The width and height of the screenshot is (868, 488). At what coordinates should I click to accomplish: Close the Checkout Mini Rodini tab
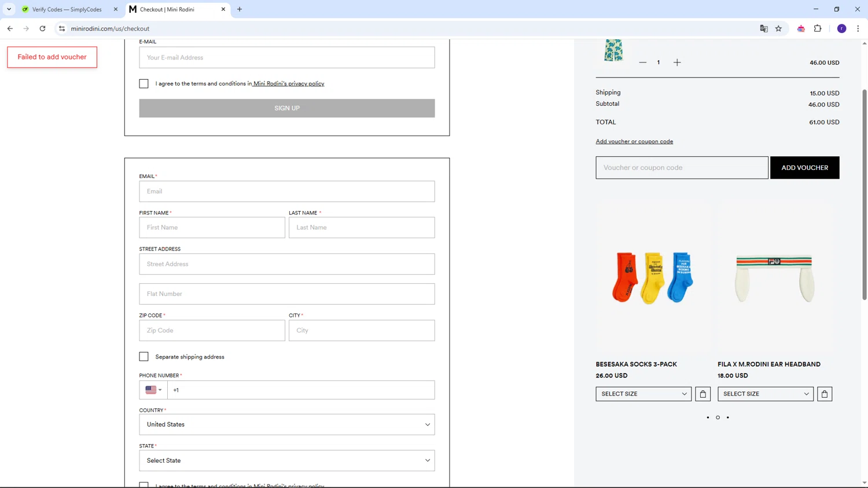coord(223,9)
